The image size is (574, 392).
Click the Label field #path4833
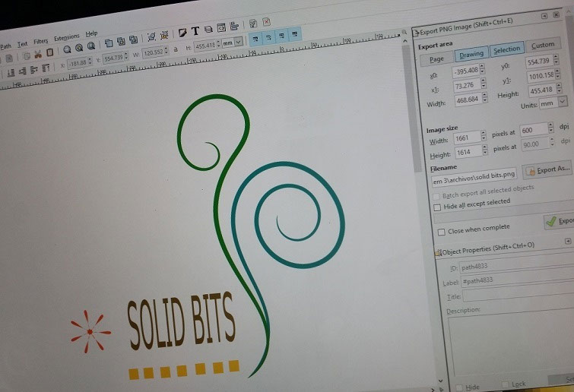[517, 278]
